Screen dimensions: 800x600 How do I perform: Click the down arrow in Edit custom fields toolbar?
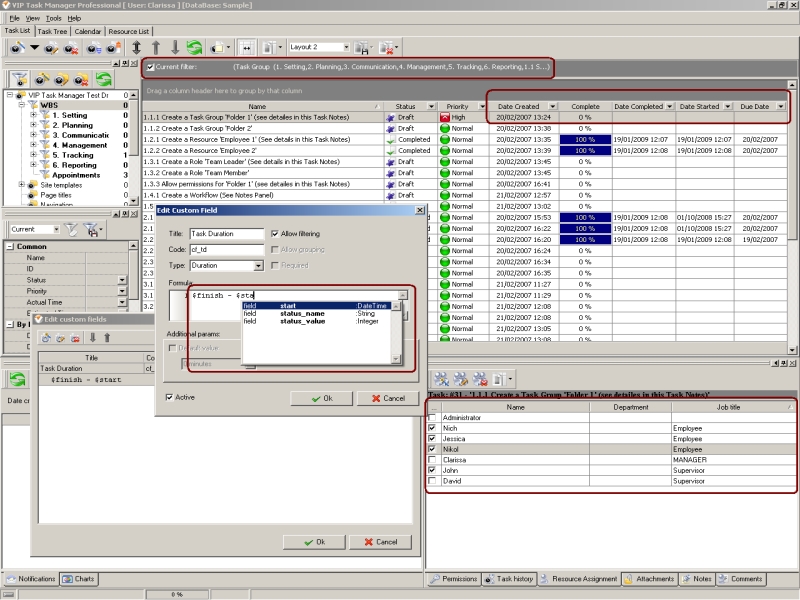93,337
